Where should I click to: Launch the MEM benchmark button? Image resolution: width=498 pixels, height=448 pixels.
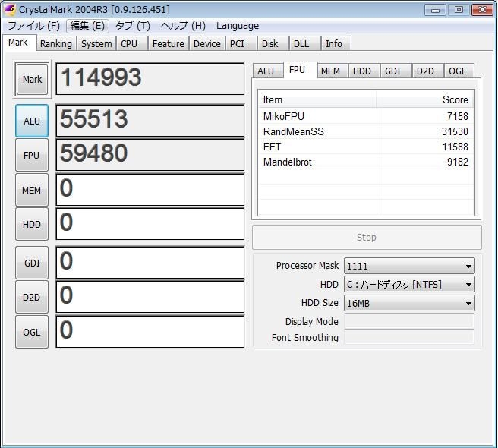[32, 191]
